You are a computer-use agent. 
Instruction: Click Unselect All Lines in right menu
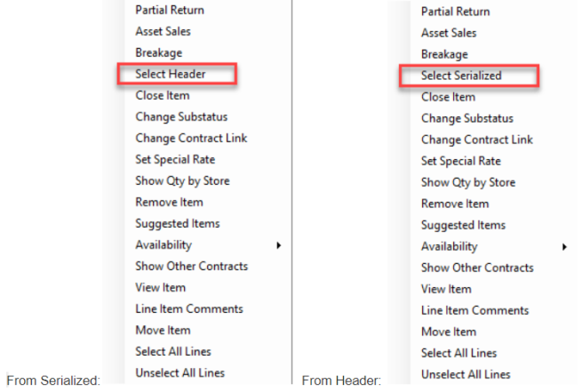click(x=466, y=374)
